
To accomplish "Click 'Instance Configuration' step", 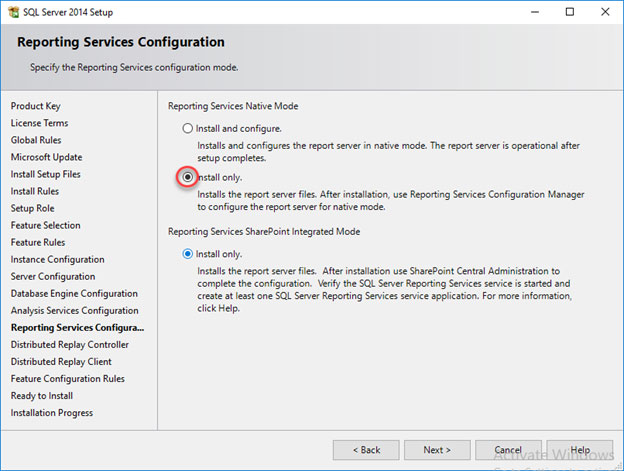I will pos(57,259).
